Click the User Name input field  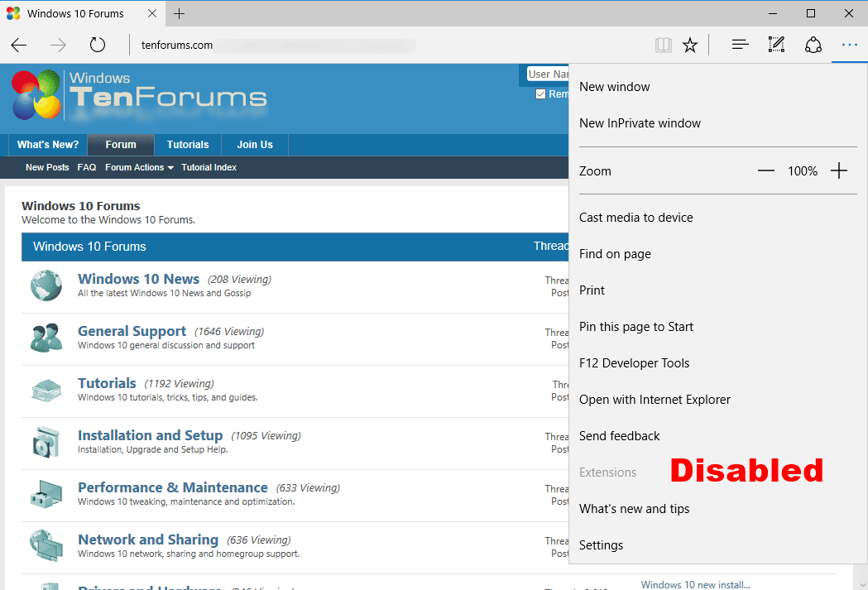click(x=548, y=74)
